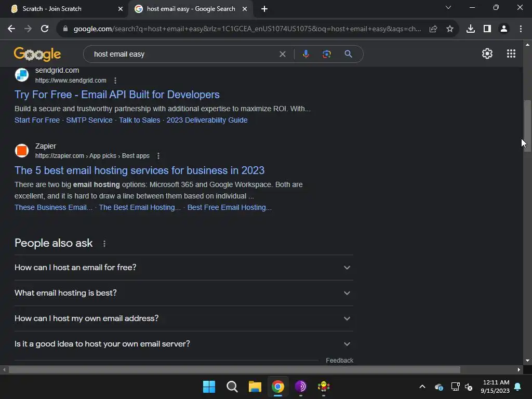This screenshot has height=399, width=532.
Task: Click the browser back arrow
Action: (x=11, y=29)
